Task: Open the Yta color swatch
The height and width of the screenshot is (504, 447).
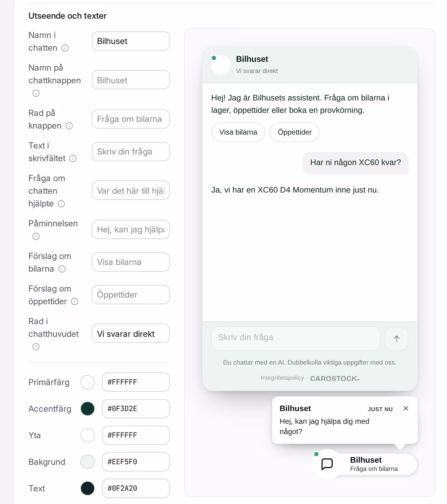Action: (87, 435)
